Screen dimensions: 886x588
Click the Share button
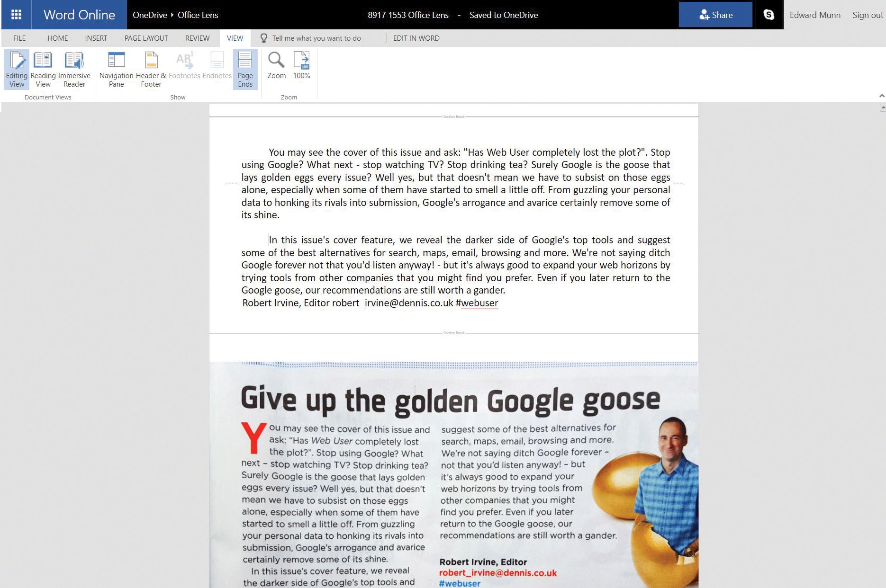pos(715,15)
